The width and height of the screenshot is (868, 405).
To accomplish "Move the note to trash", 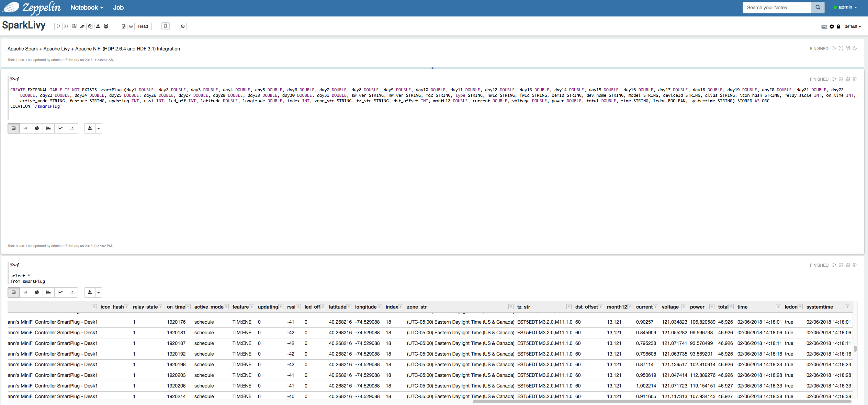I will 166,26.
